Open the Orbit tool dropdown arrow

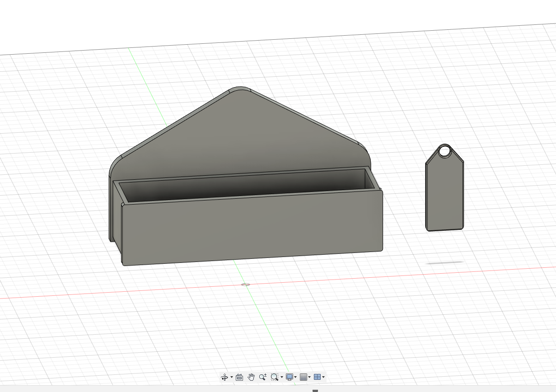coord(231,377)
